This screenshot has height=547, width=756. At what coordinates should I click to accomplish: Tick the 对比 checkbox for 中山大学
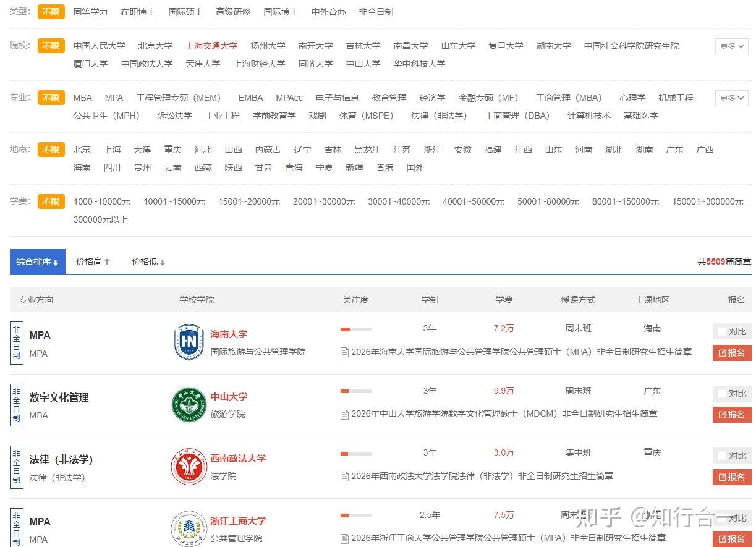(x=722, y=394)
